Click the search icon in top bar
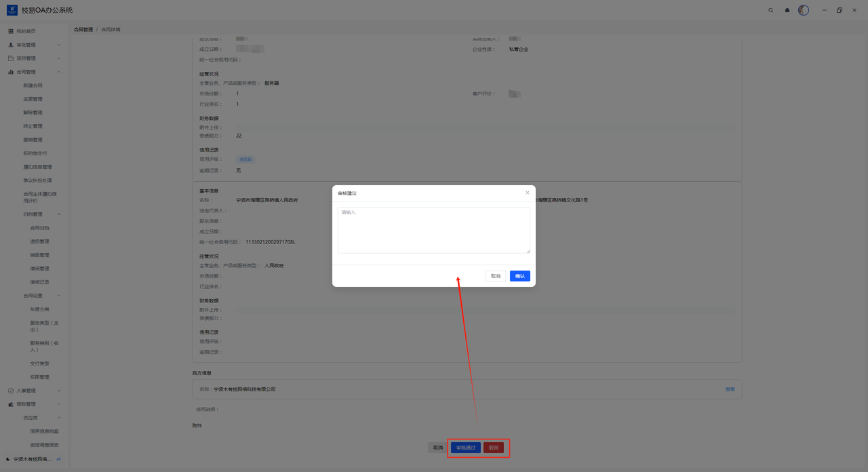Viewport: 868px width, 472px height. tap(770, 10)
